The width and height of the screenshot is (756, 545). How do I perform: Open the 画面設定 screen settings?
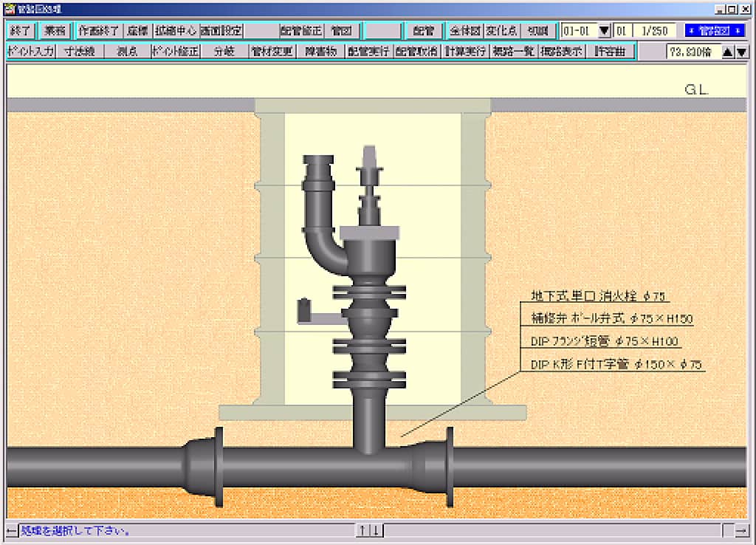[221, 31]
